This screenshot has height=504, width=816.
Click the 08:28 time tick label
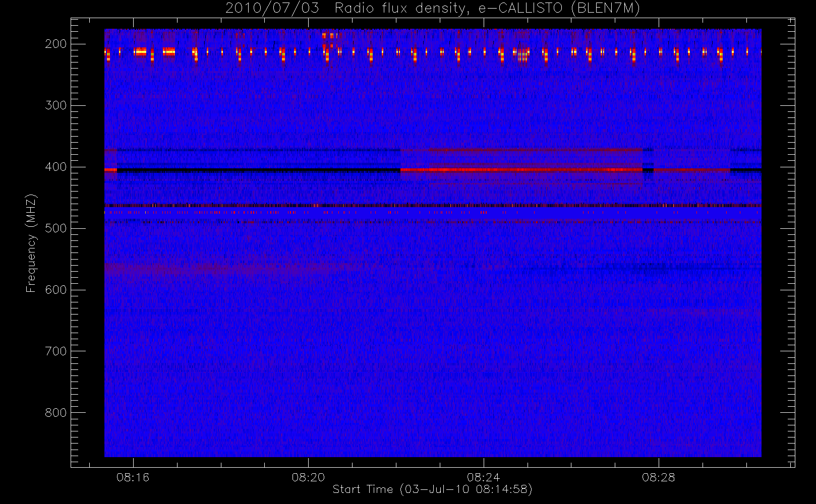click(x=659, y=477)
